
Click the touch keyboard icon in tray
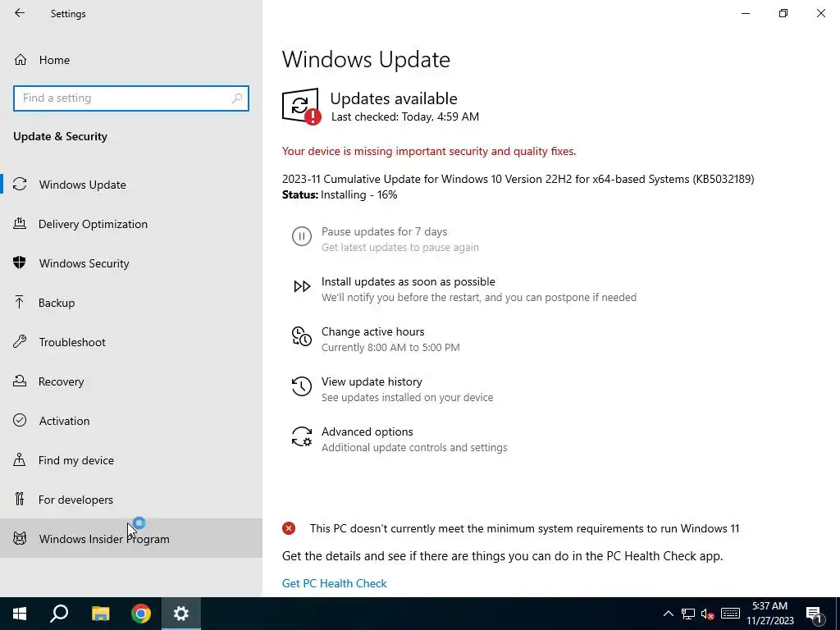730,614
